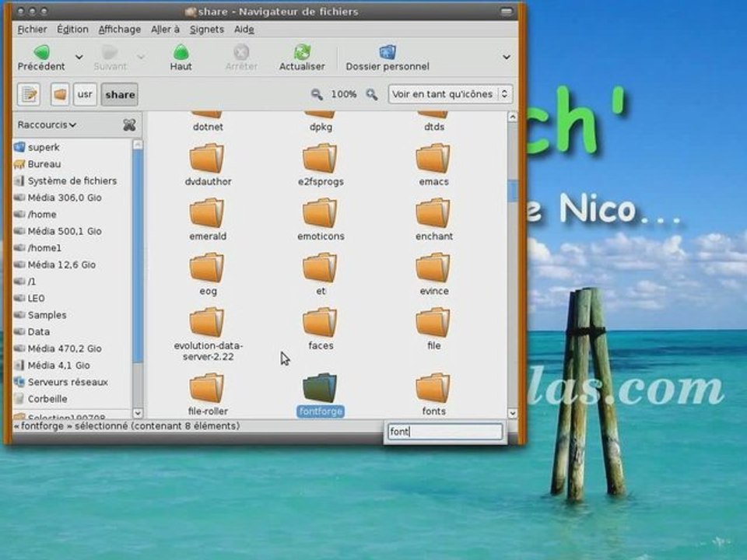Toggle the share path button
The width and height of the screenshot is (747, 560).
tap(120, 94)
